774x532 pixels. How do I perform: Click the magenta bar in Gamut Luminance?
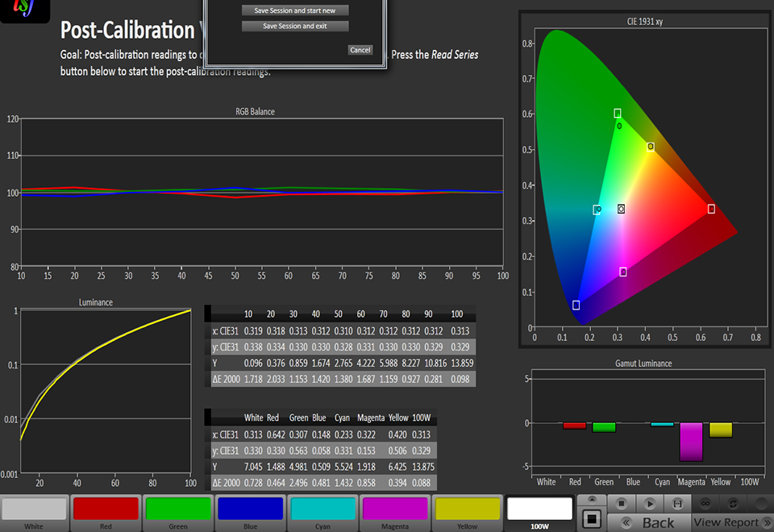click(x=691, y=442)
